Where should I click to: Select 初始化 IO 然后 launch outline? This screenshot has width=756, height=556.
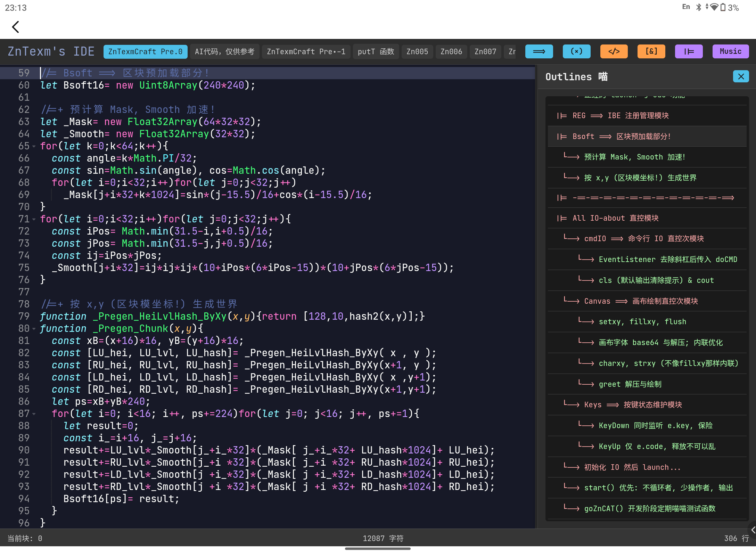point(647,467)
